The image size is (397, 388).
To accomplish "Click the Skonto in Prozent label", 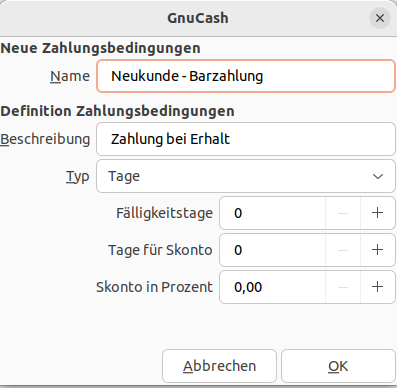I will (154, 287).
